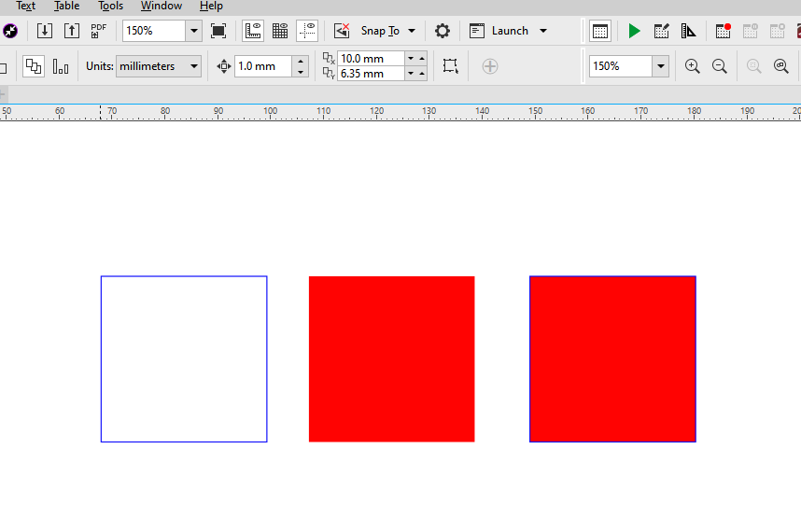The width and height of the screenshot is (801, 532).
Task: Increase duplicate Y distance stepper
Action: coord(422,74)
